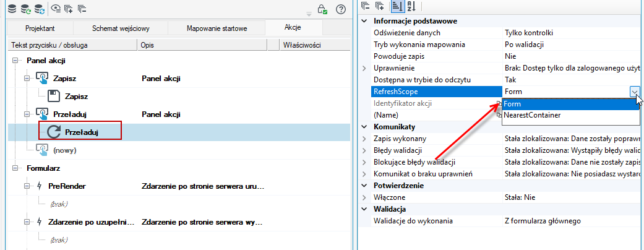Click the database icon with blue sync arrows

40,8
